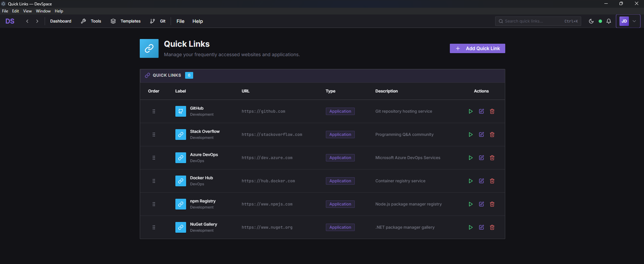
Task: Open the toolbar Help item
Action: click(x=198, y=21)
